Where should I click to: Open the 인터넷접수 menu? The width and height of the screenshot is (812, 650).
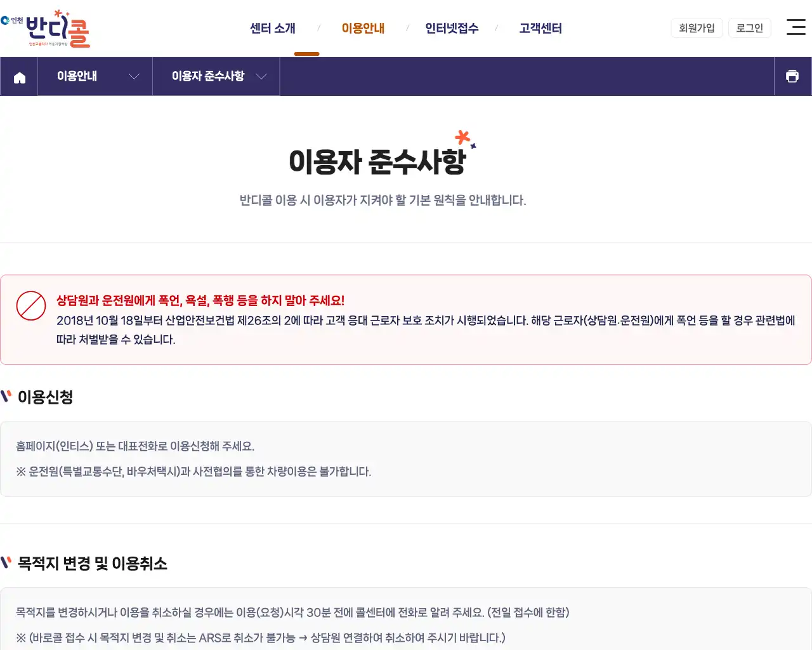[452, 28]
